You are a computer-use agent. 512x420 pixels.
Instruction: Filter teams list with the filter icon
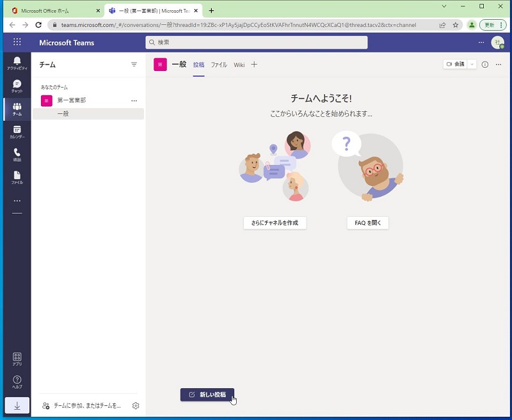tap(134, 65)
